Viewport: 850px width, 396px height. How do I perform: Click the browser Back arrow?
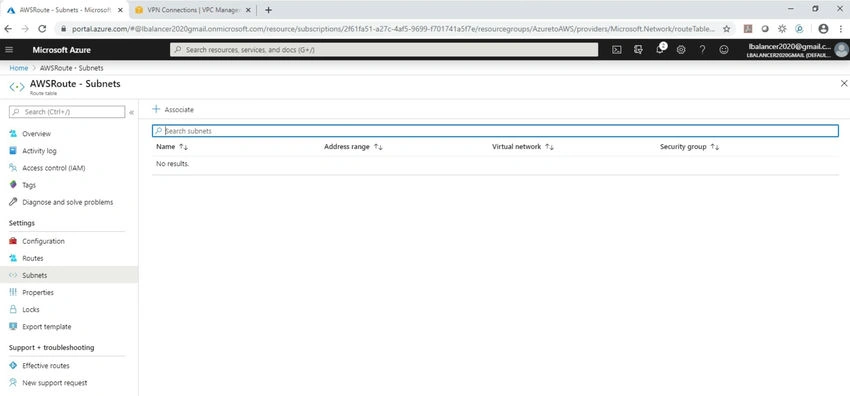click(x=9, y=29)
